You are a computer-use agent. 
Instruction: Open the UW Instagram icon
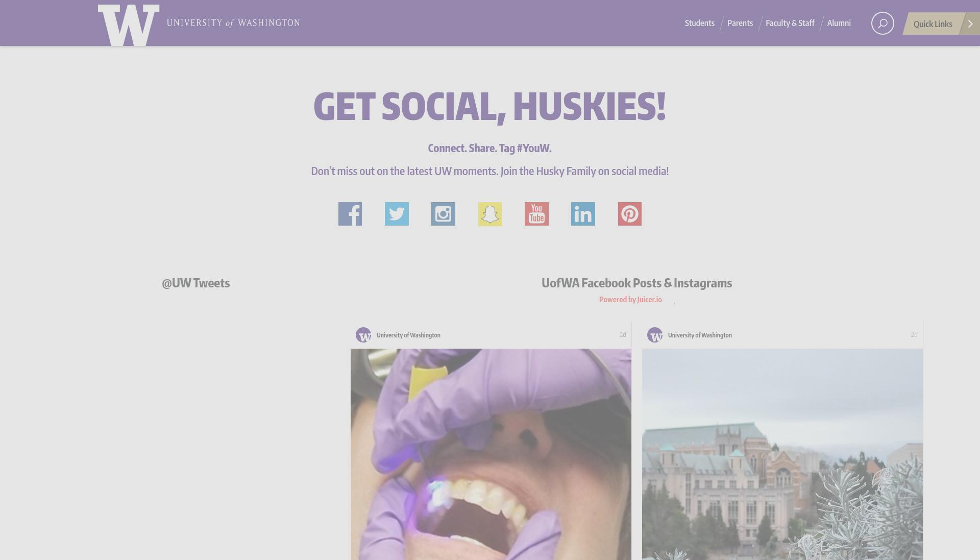point(443,214)
